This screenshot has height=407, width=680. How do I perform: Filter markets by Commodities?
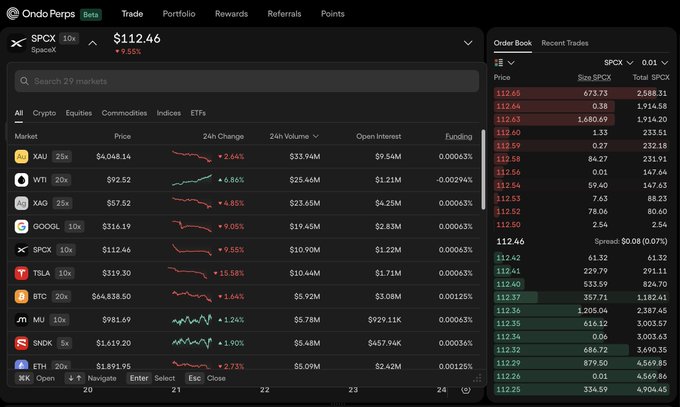coord(124,113)
